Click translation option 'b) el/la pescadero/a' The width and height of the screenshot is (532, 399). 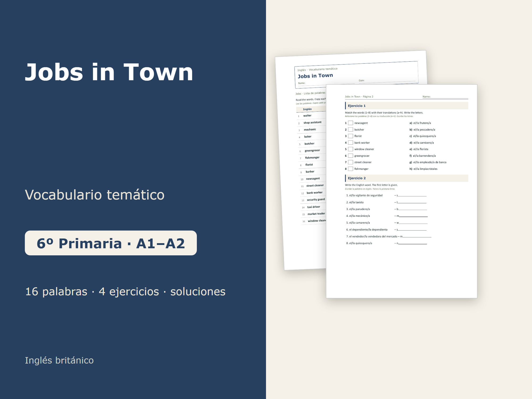point(422,130)
